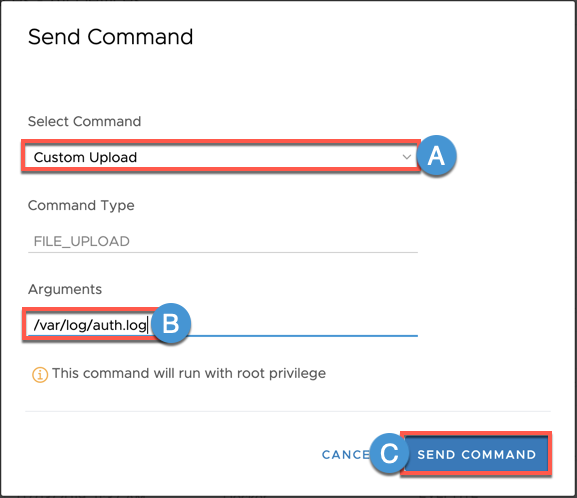Screen dimensions: 577x498
Task: Click the SEND COMMAND button
Action: pos(476,454)
